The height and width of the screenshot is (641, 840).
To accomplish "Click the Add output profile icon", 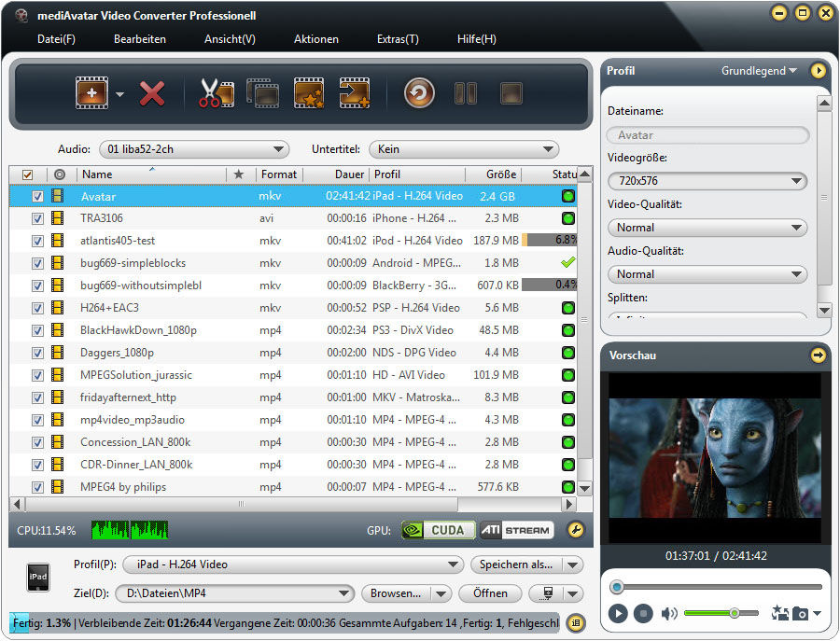I will 355,93.
